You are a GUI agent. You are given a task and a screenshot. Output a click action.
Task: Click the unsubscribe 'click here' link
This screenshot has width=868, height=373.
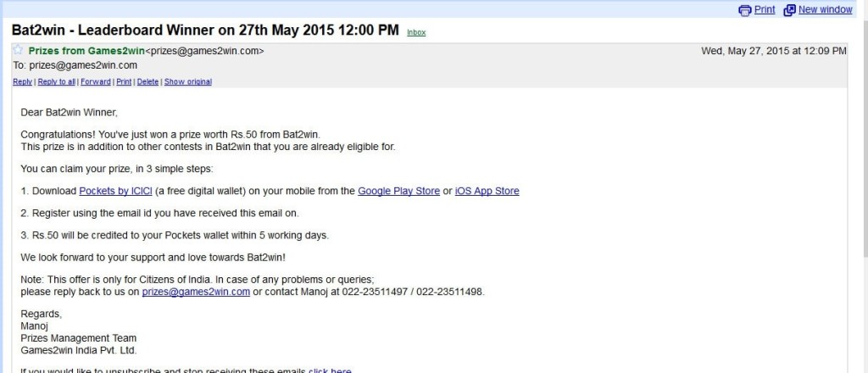pos(330,370)
